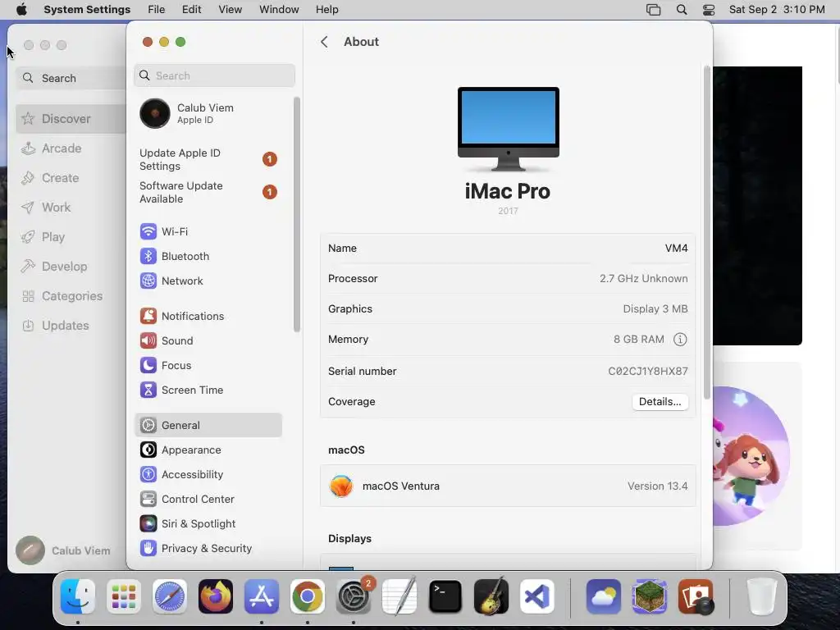Open the Apple menu
This screenshot has height=630, width=840.
(x=21, y=9)
